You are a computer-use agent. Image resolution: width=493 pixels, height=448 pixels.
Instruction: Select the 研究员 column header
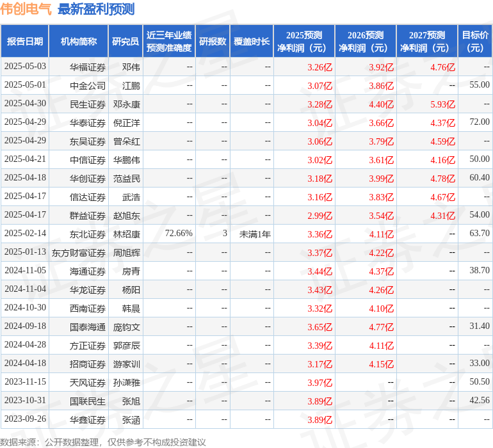tap(125, 42)
